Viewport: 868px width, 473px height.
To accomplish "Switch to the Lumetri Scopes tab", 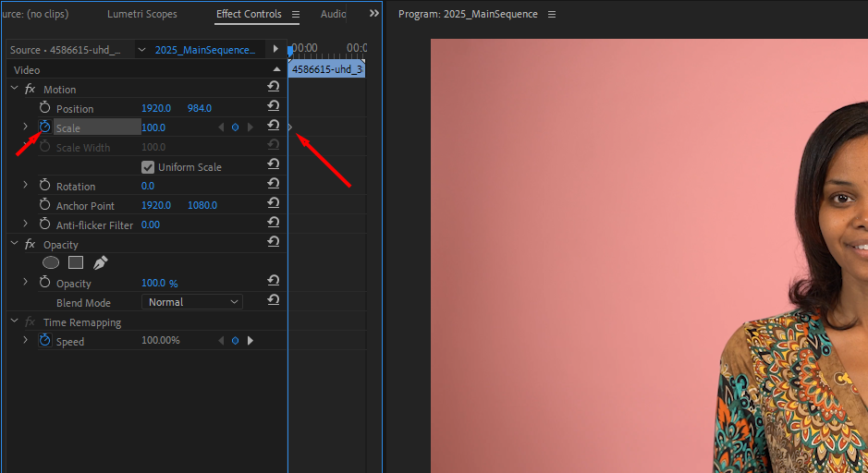I will tap(142, 14).
